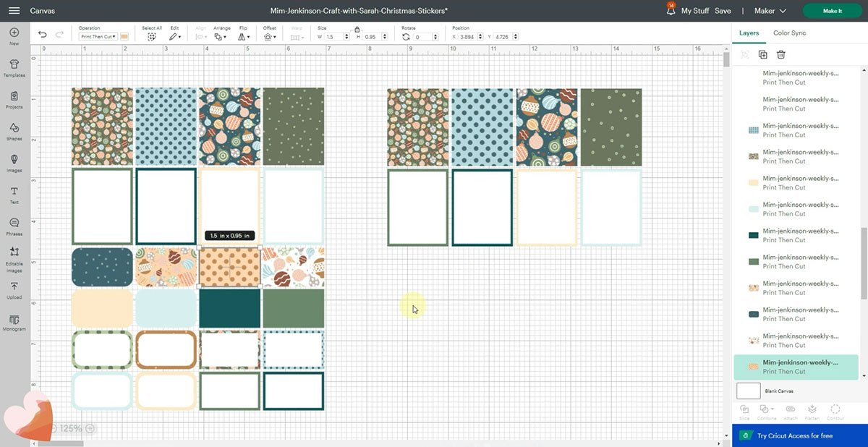Click the operation color swatch

[124, 36]
